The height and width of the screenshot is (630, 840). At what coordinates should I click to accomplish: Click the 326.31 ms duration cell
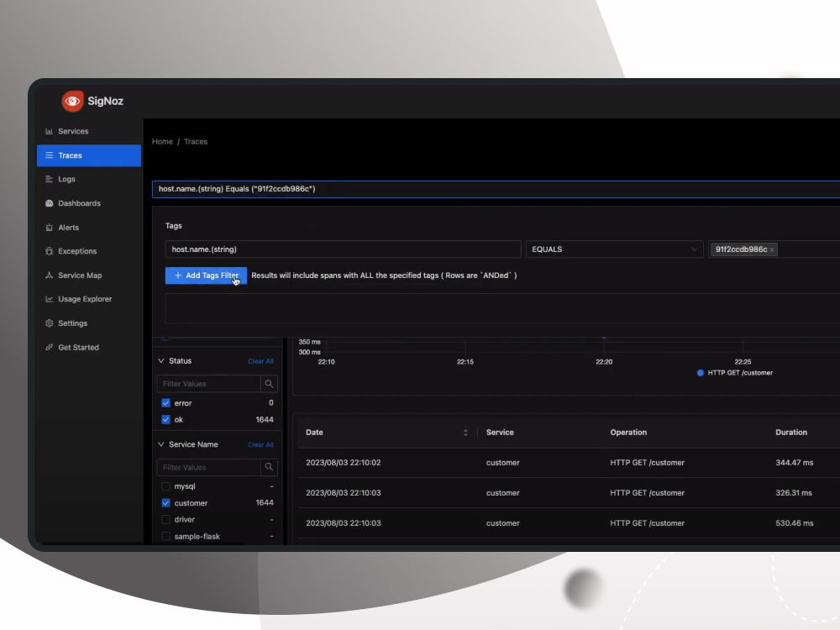tap(794, 493)
